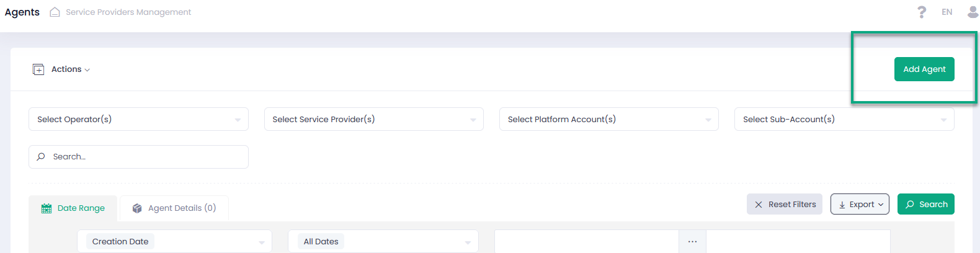Click the Actions plus-table icon
Image resolution: width=980 pixels, height=253 pixels.
(x=38, y=69)
